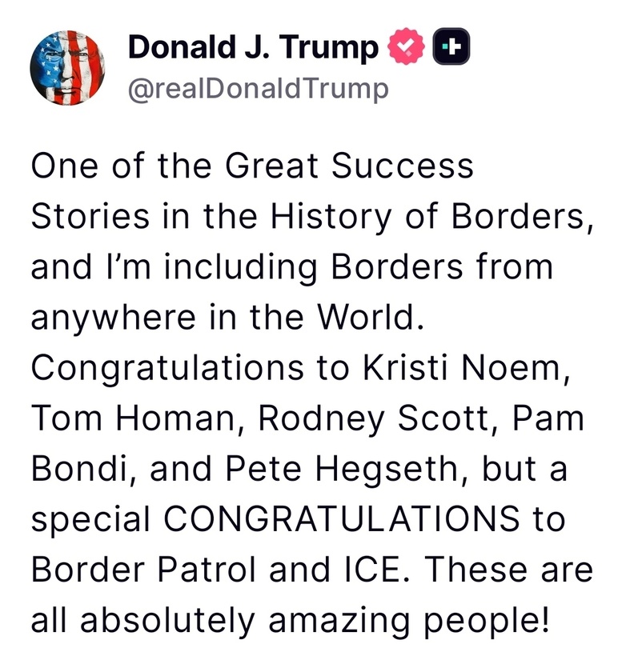Click 'and I'm including Borders from' line
Viewport: 634px width, 672px height.
tap(292, 267)
